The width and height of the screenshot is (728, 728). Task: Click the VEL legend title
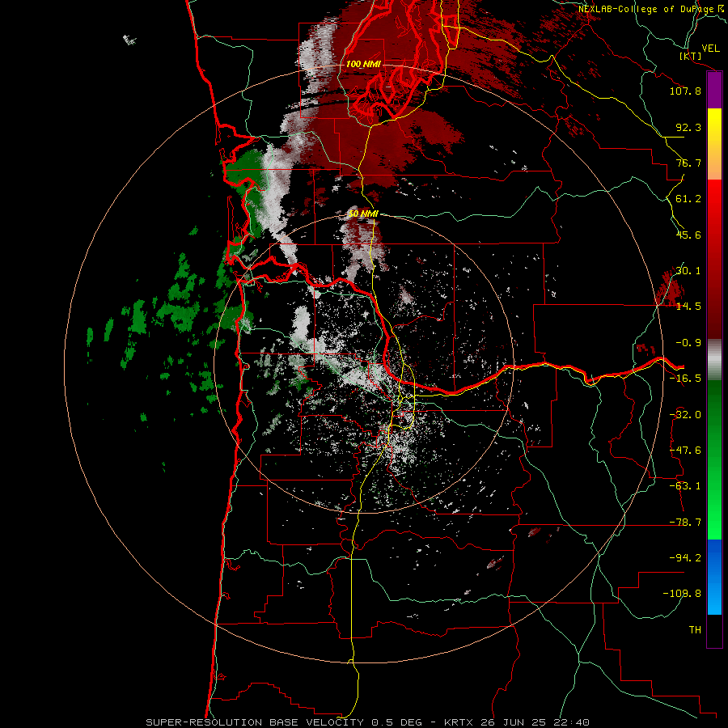[x=710, y=49]
